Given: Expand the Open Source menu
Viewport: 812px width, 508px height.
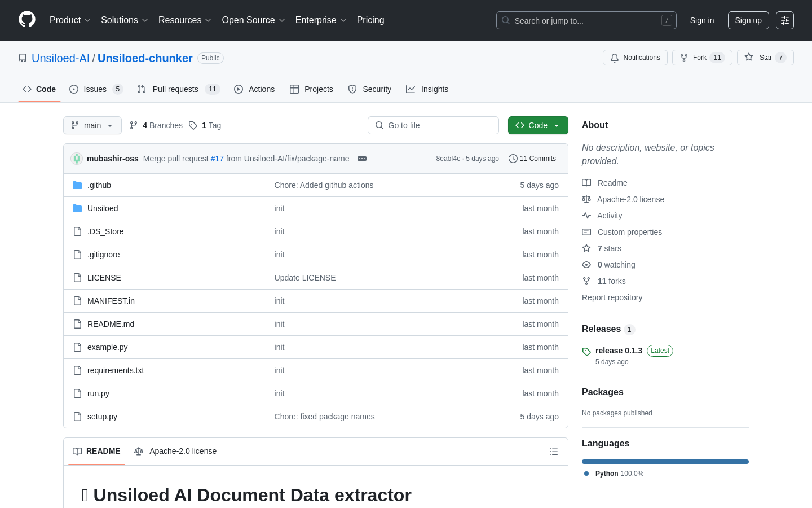Looking at the screenshot, I should tap(254, 20).
